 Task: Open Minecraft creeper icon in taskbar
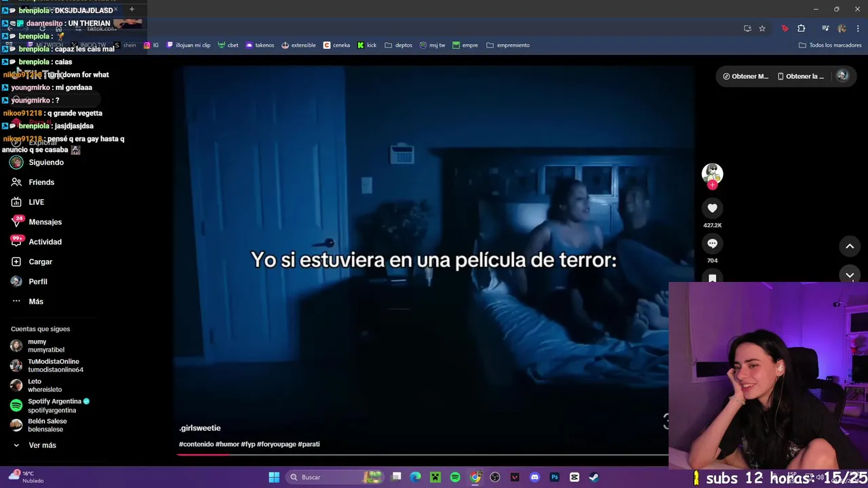tap(435, 477)
